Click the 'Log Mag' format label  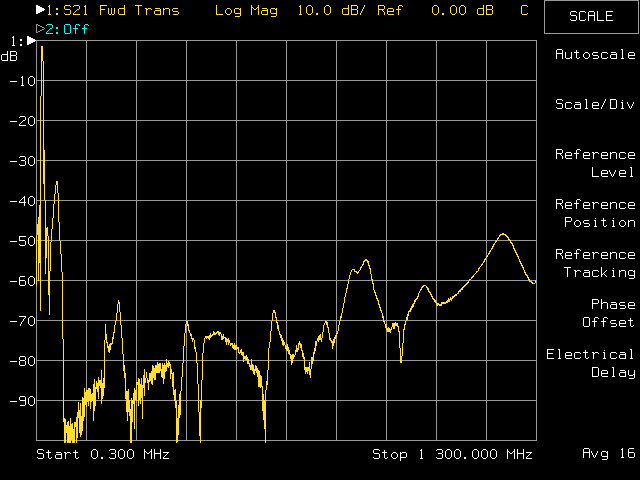(246, 11)
